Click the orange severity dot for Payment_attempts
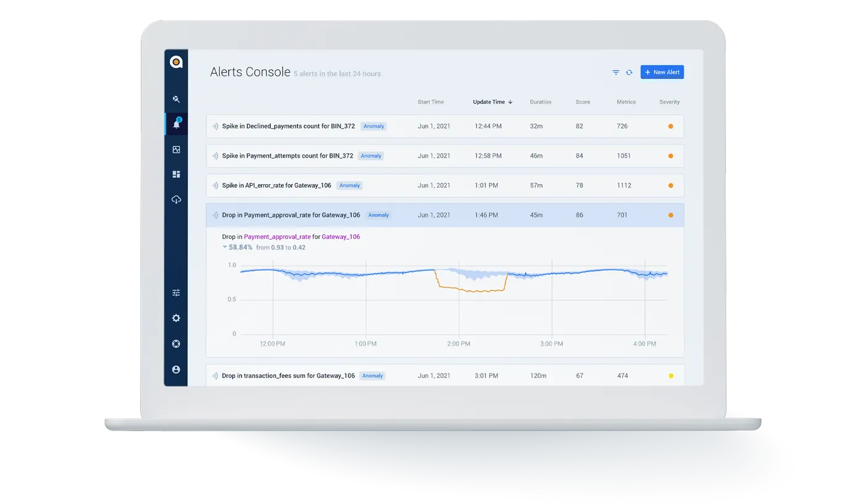 pos(671,156)
